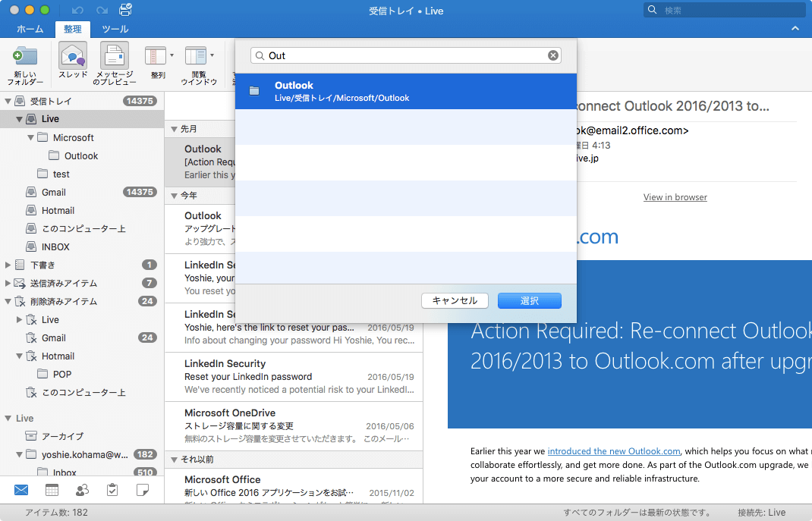Open the Microsoft Office 2015/11/02 email

click(294, 486)
